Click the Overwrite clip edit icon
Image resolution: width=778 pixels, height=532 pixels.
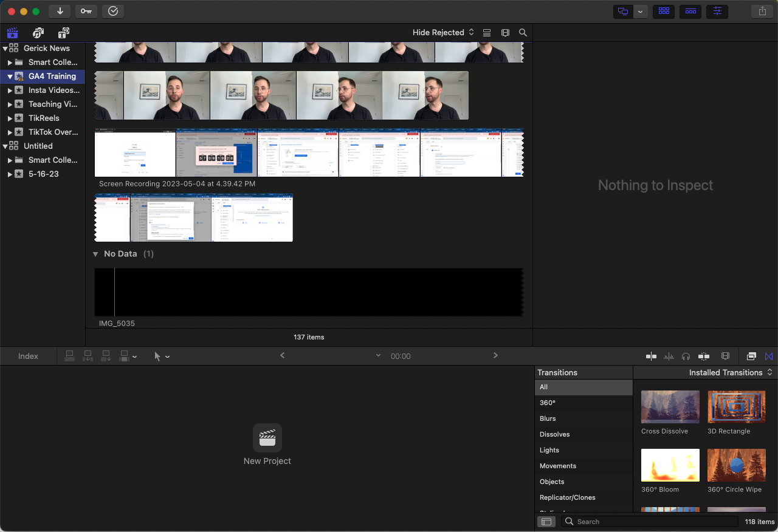pyautogui.click(x=125, y=356)
